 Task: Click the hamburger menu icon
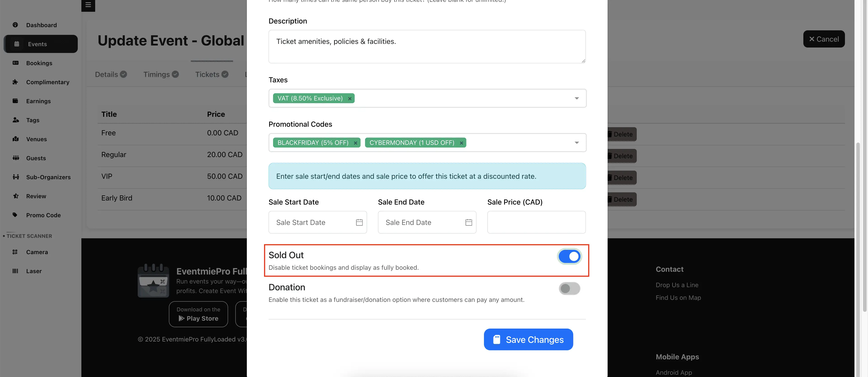click(88, 5)
